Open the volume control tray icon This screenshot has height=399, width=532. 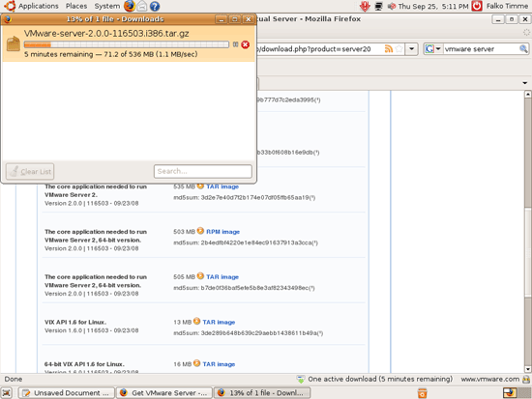[392, 6]
